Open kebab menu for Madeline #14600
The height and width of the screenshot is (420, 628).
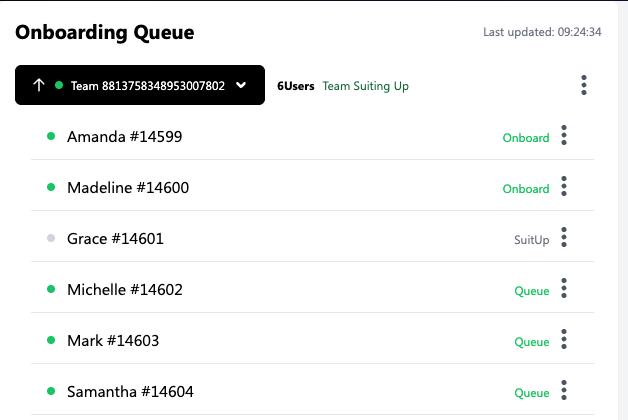(564, 187)
